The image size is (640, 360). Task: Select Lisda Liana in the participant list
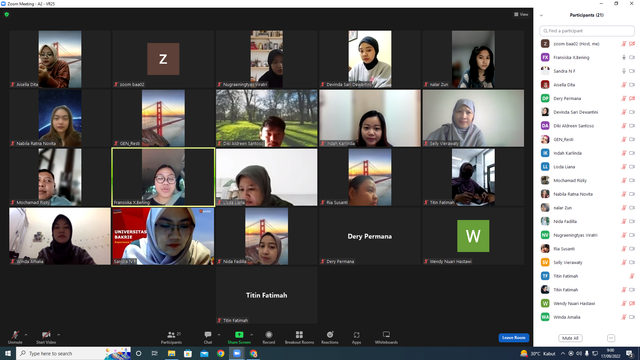coord(587,167)
